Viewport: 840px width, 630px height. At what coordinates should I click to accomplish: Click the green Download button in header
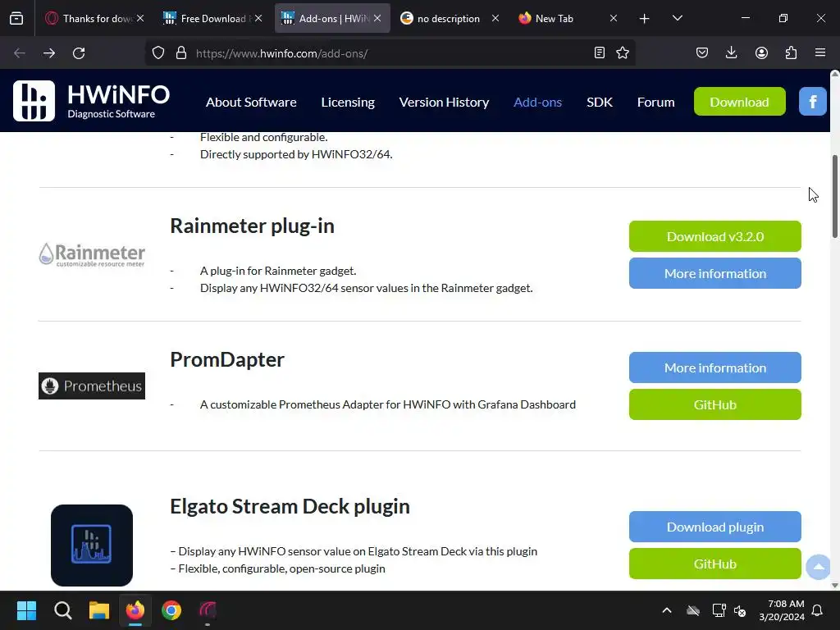tap(739, 101)
